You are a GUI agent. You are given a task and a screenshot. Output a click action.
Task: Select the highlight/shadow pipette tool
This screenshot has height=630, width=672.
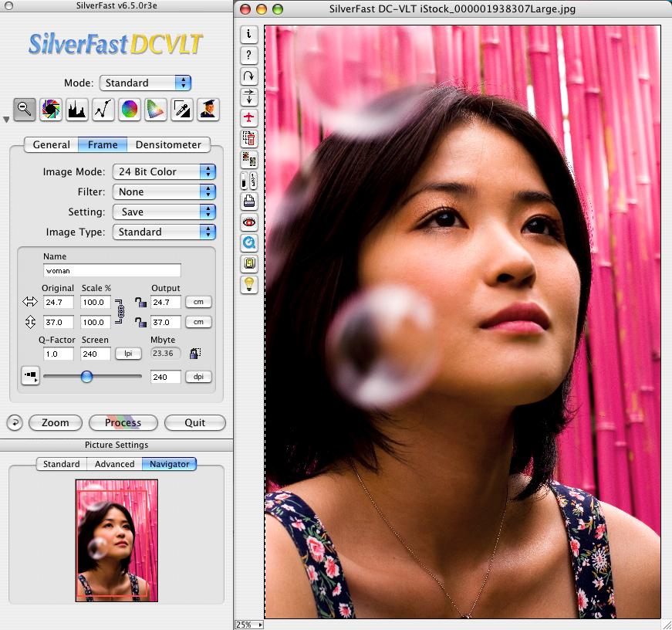[181, 110]
